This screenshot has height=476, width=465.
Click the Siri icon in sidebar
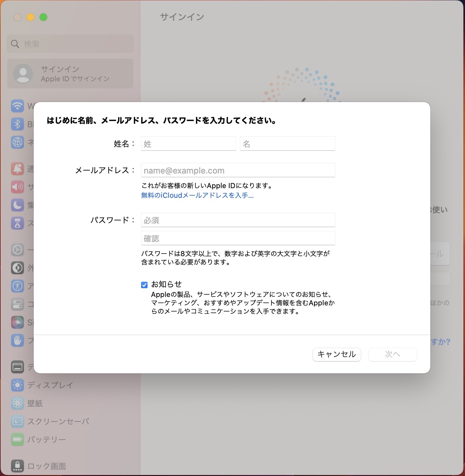pos(17,322)
